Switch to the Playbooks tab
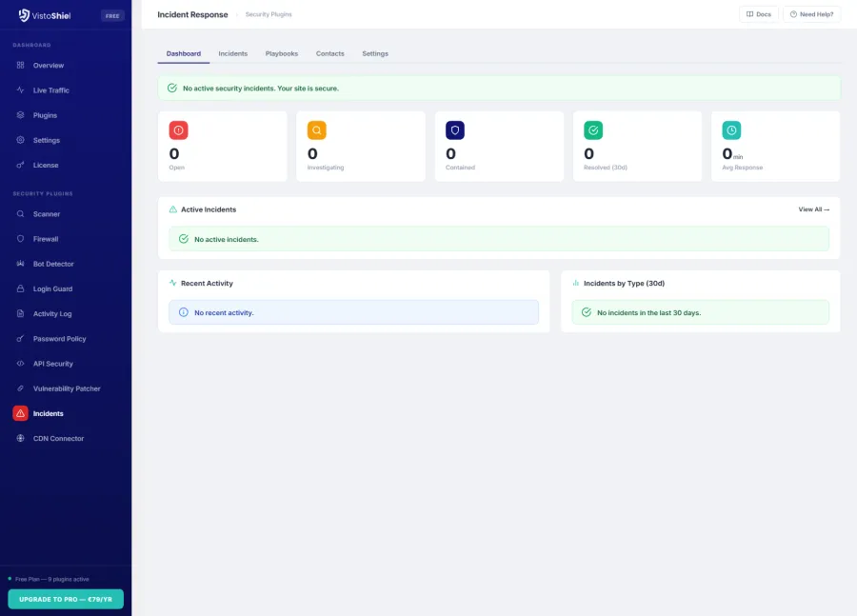Image resolution: width=857 pixels, height=616 pixels. (281, 53)
